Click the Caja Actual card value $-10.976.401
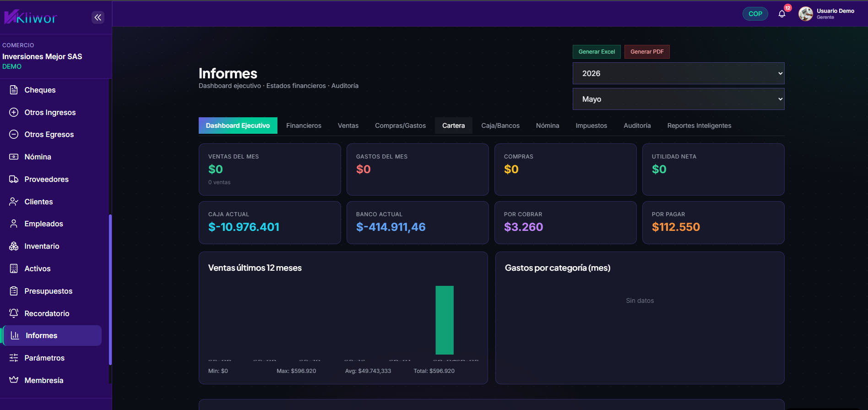The image size is (868, 410). [x=244, y=227]
